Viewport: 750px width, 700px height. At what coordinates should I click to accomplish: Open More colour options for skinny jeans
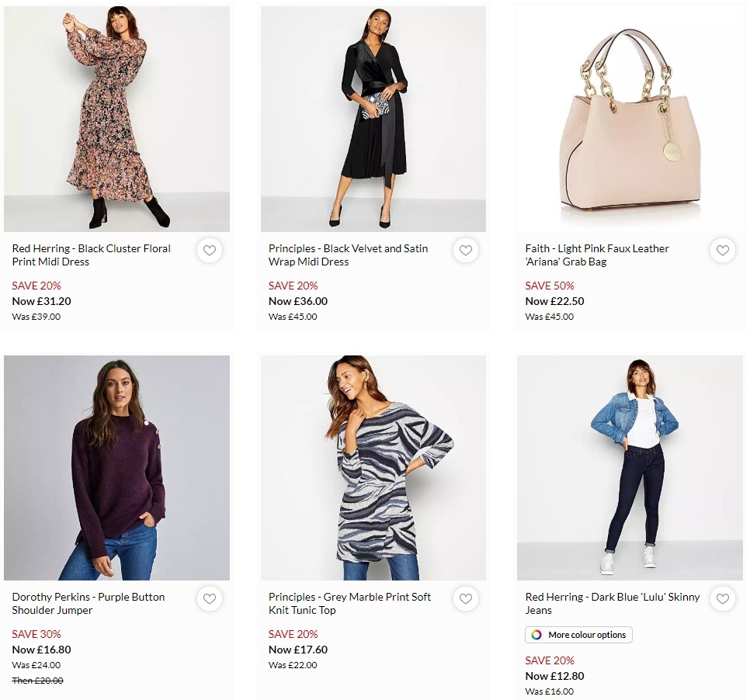[x=578, y=635]
